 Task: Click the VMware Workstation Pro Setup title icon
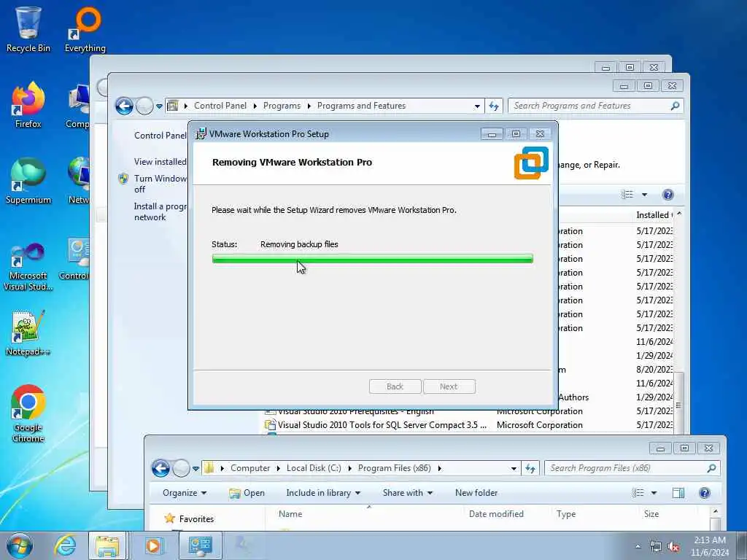click(201, 134)
